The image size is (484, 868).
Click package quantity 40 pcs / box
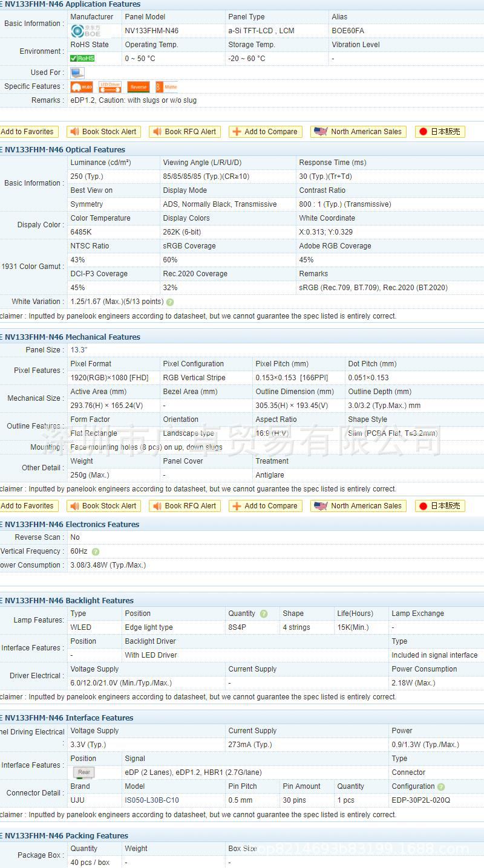(90, 863)
